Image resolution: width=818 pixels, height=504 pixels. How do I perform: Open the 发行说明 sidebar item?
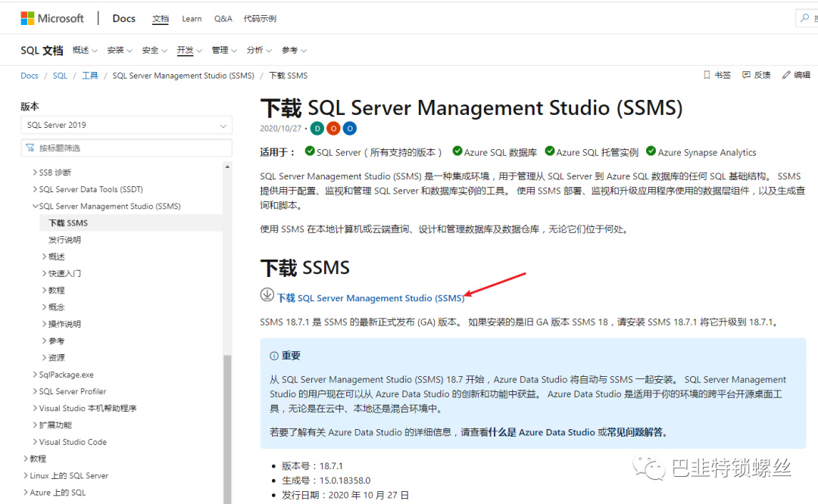click(64, 240)
